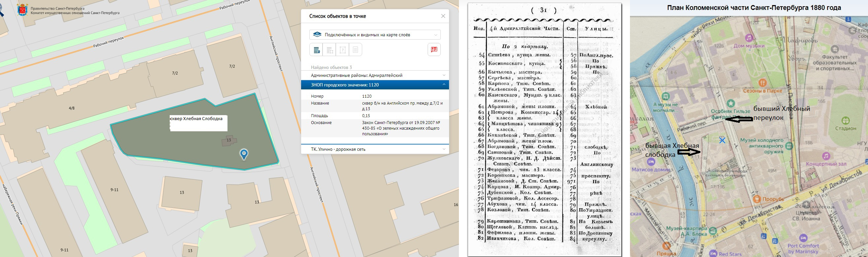868x257 pixels.
Task: Click the orange Прорубь bar icon
Action: click(x=757, y=199)
